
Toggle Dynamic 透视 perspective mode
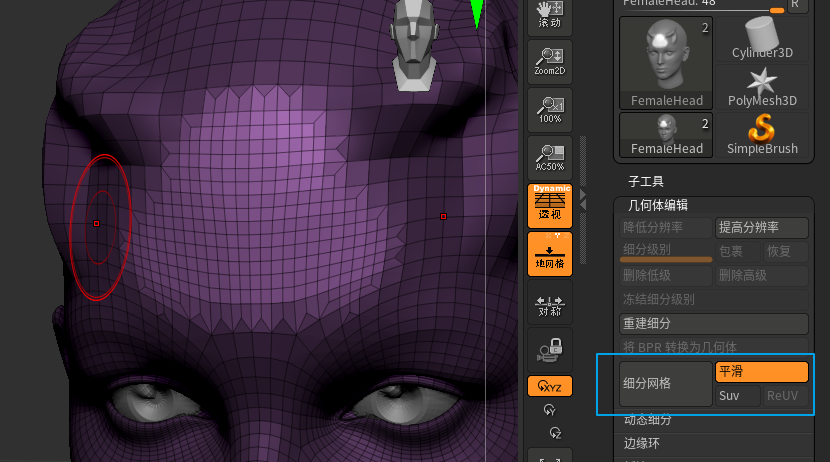click(x=549, y=205)
